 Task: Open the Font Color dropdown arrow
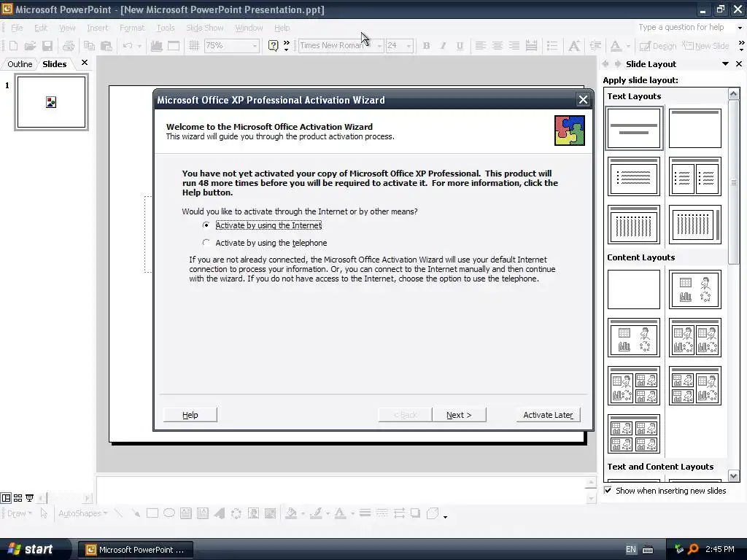628,46
